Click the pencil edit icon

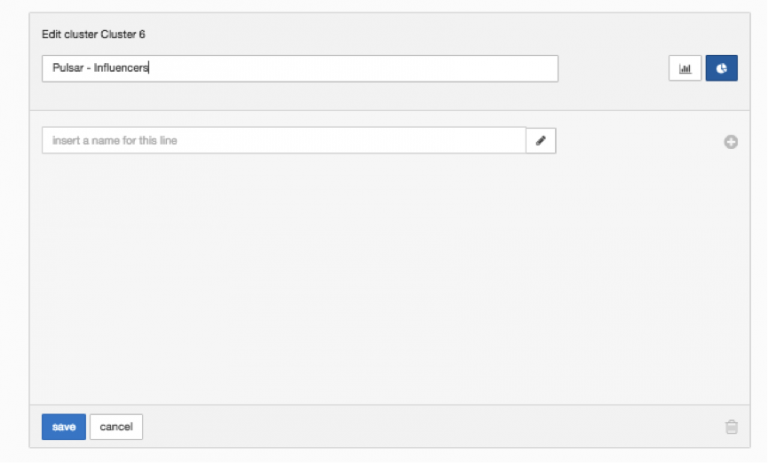[541, 141]
